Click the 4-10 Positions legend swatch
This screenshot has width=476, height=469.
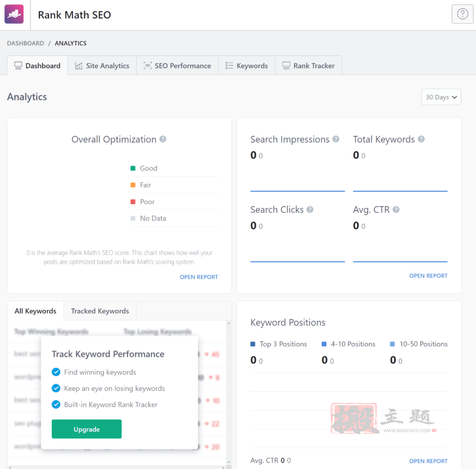pyautogui.click(x=324, y=344)
